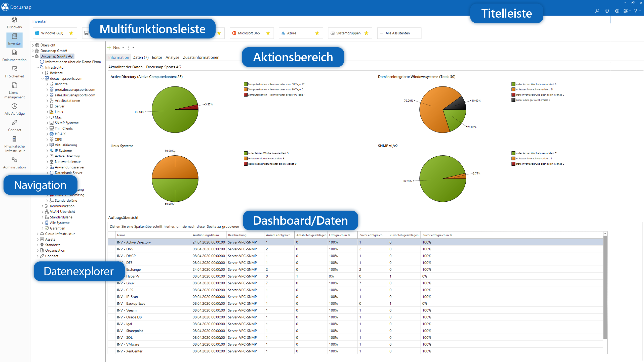Screen dimensions: 644x362
Task: Click the Netzwerkdienste node icon
Action: pyautogui.click(x=52, y=162)
